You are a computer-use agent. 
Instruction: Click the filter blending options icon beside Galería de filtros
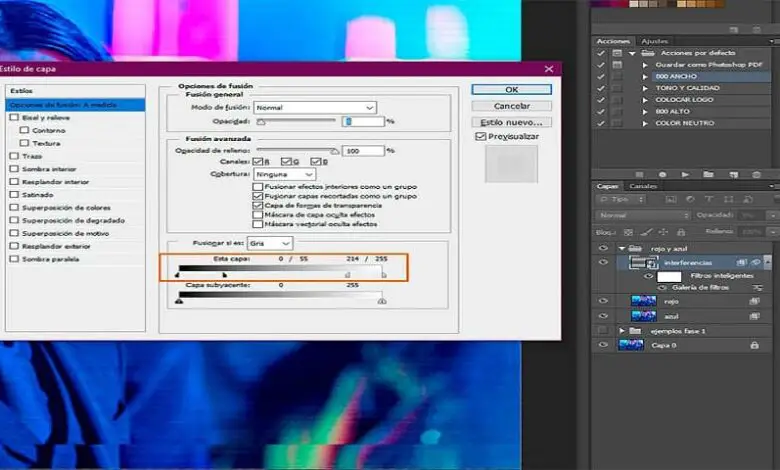click(757, 288)
